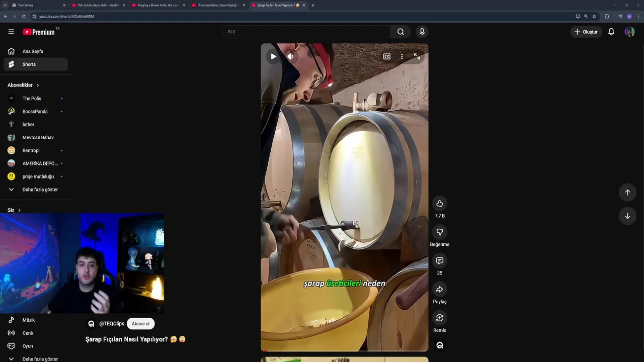Viewport: 644px width, 362px height.
Task: Open Canlı live section
Action: coord(36,333)
